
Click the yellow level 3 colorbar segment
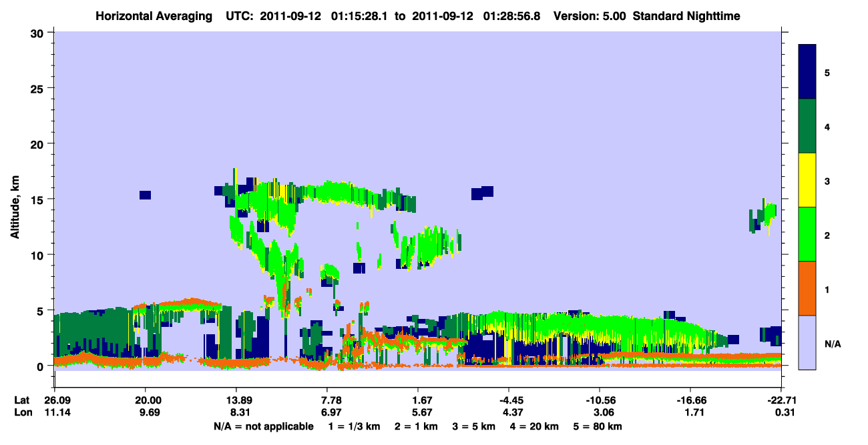click(807, 180)
